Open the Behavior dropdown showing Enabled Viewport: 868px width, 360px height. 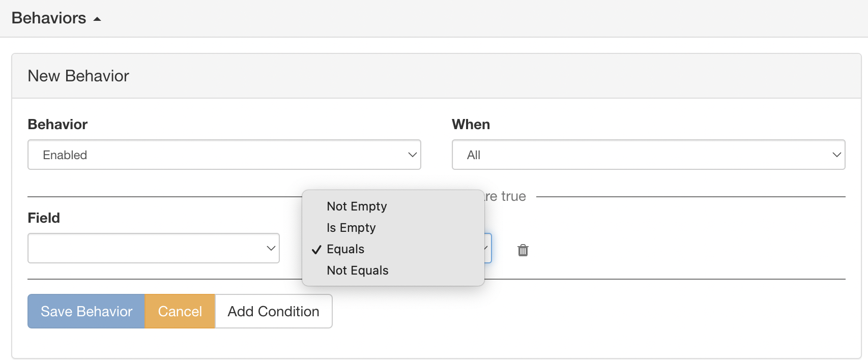[224, 155]
